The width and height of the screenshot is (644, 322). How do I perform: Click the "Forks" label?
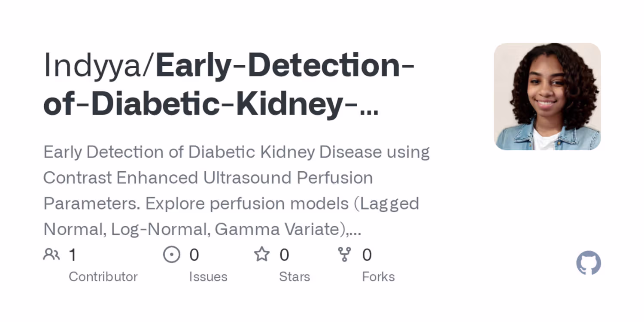pos(378,277)
